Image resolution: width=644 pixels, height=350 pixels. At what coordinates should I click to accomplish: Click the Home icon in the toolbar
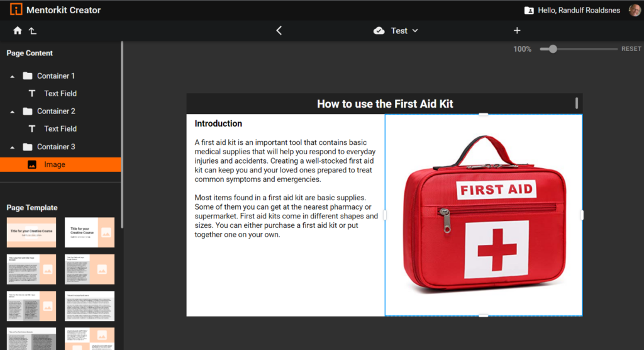18,30
